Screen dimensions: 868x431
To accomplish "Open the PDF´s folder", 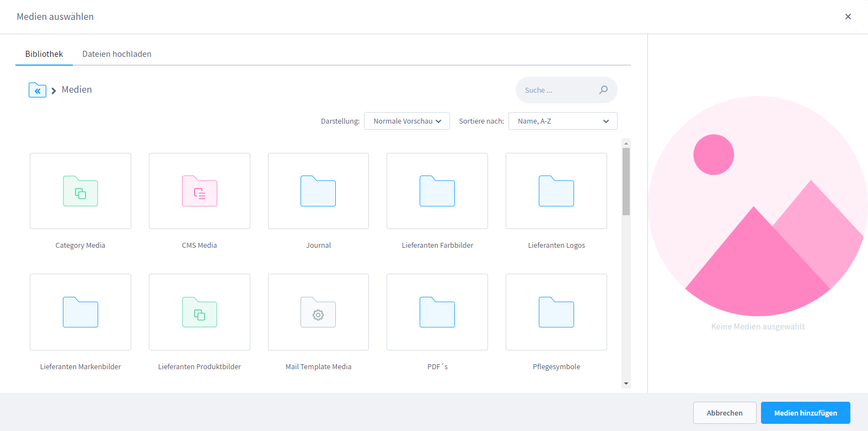I will (x=437, y=312).
